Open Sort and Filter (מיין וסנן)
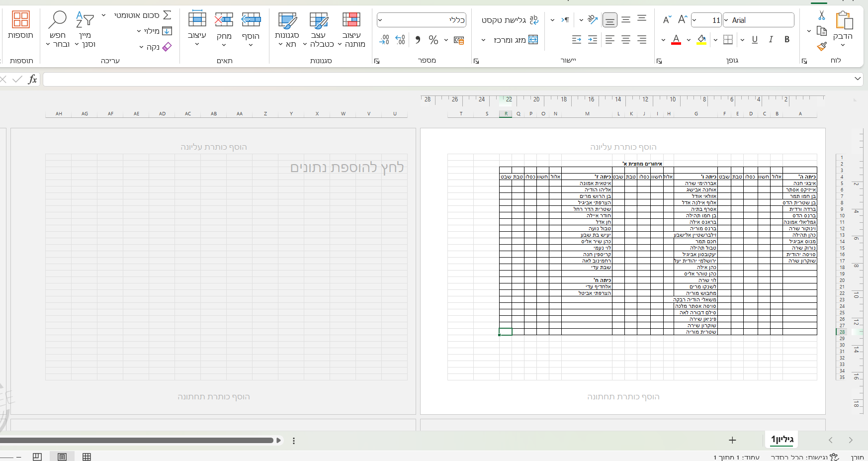 tap(85, 30)
